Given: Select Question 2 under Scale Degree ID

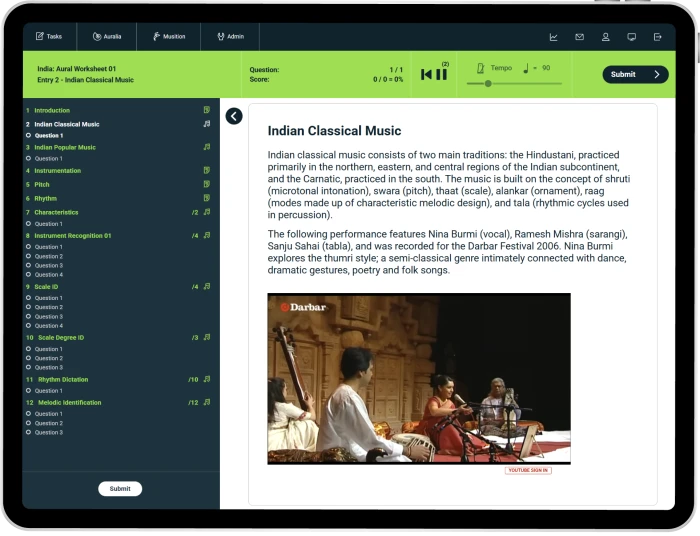Looking at the screenshot, I should [48, 358].
